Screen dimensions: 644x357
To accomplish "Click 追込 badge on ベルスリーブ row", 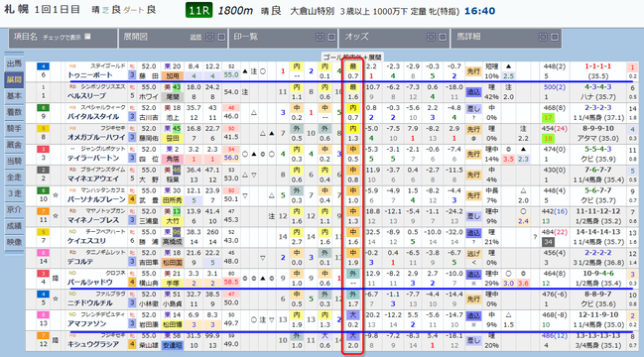I will (473, 92).
